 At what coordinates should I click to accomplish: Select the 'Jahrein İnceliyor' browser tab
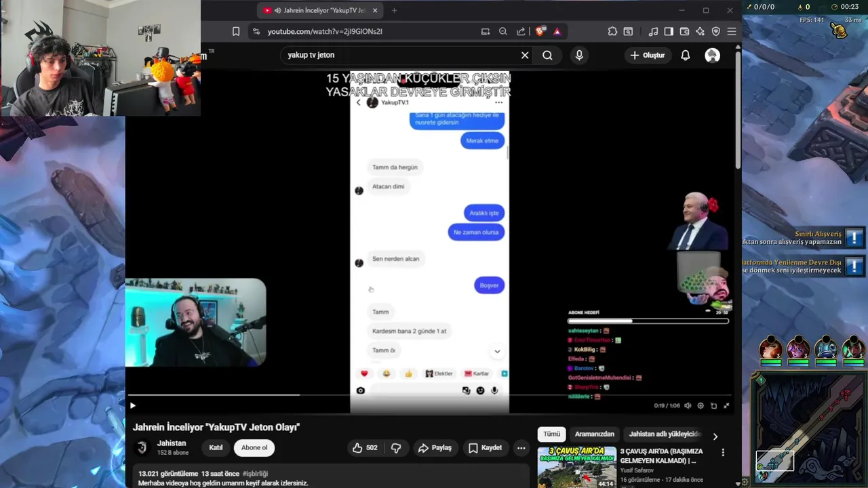[x=320, y=10]
